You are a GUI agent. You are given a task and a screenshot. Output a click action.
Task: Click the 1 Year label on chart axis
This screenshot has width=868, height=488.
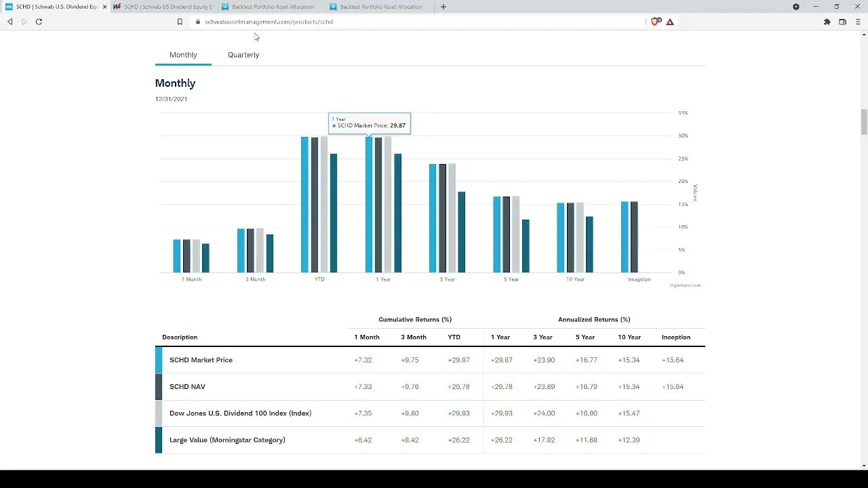coord(383,279)
